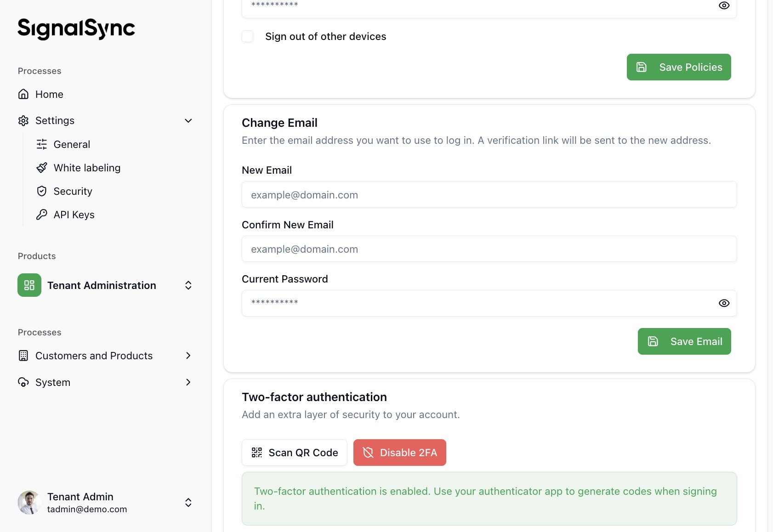773x532 pixels.
Task: Click the Sign out of other devices label
Action: point(326,36)
